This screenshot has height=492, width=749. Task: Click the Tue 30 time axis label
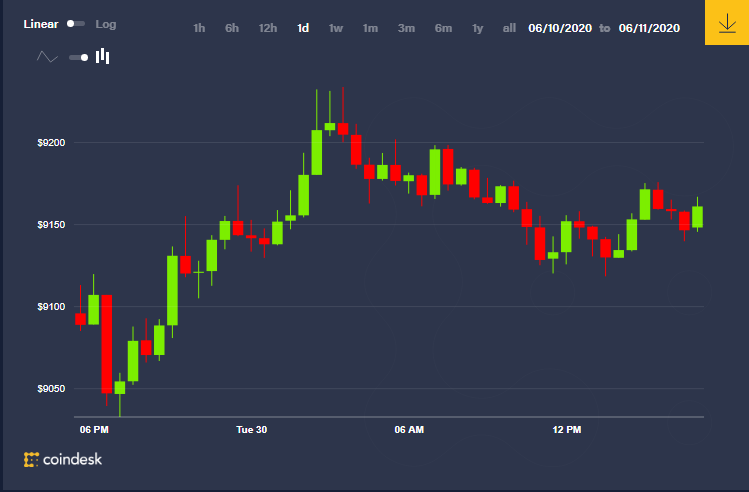(x=252, y=429)
